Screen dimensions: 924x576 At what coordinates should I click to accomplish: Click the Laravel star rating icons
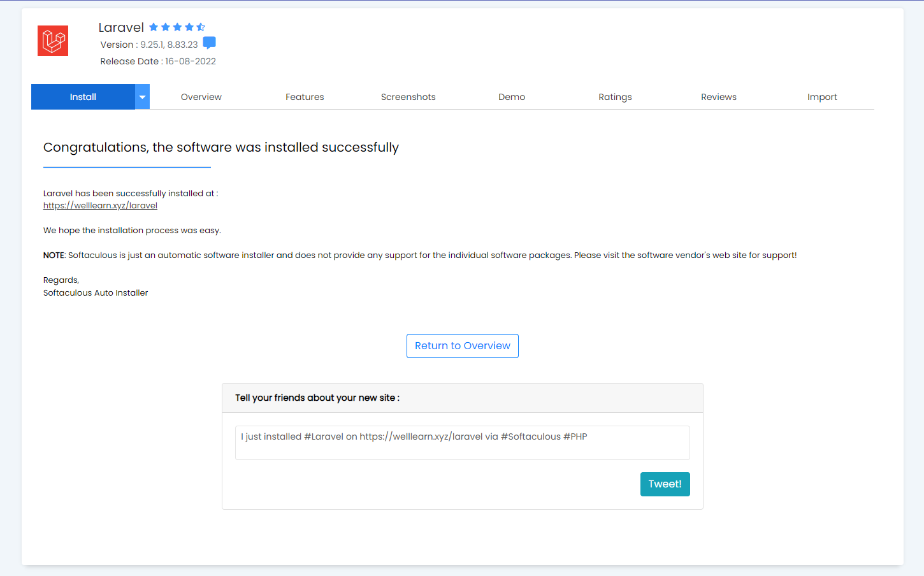tap(177, 27)
